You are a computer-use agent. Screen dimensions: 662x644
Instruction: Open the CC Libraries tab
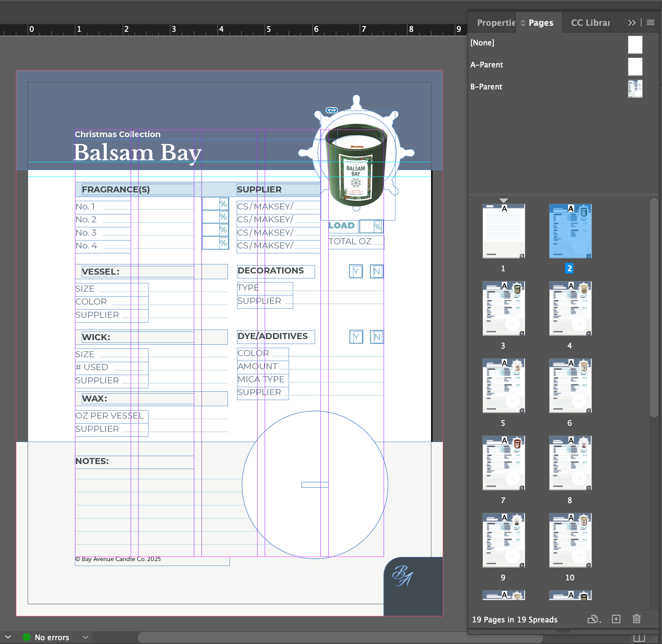click(591, 22)
